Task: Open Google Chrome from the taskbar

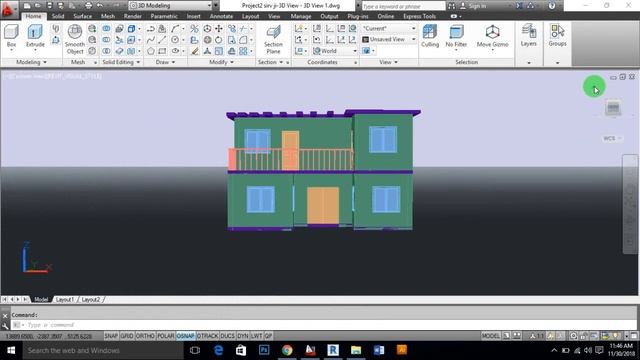Action: point(287,350)
